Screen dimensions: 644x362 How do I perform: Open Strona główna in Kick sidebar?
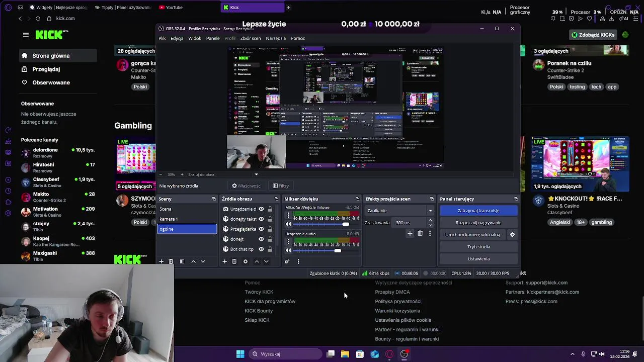tap(57, 56)
